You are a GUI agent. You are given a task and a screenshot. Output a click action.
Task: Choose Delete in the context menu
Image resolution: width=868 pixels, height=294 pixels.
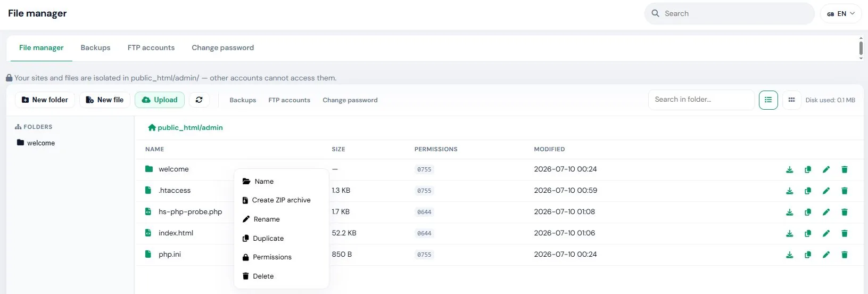[281, 276]
